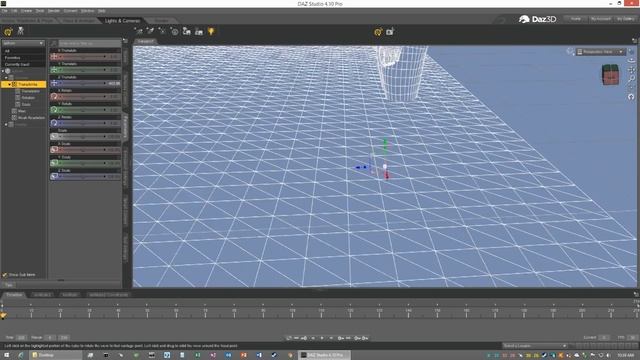This screenshot has width=640, height=360.
Task: Click the search icon beside parameter filter field
Action: click(x=53, y=43)
